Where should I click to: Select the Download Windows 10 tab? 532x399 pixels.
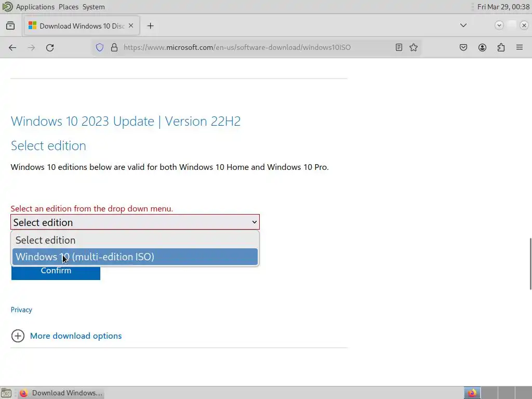[82, 26]
